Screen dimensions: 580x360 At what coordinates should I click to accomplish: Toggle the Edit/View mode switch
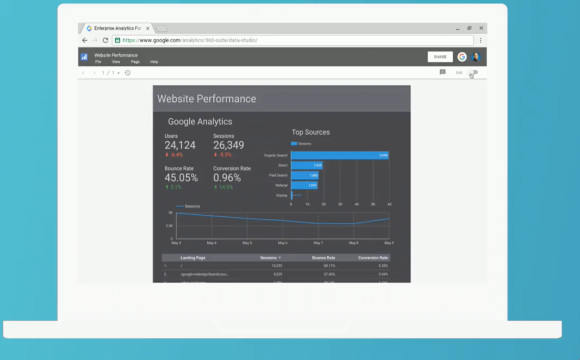point(474,73)
